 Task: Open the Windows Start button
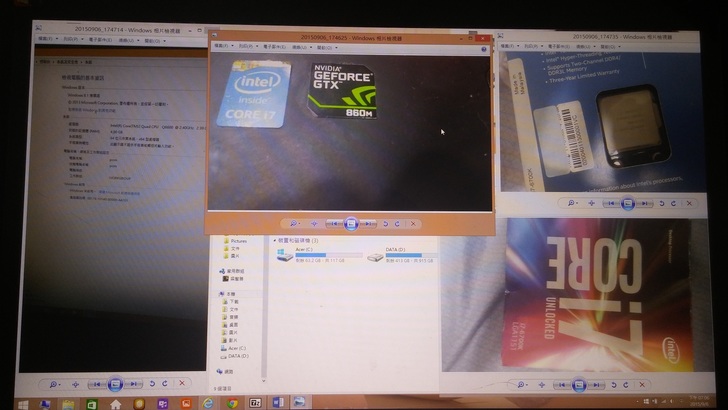23,404
